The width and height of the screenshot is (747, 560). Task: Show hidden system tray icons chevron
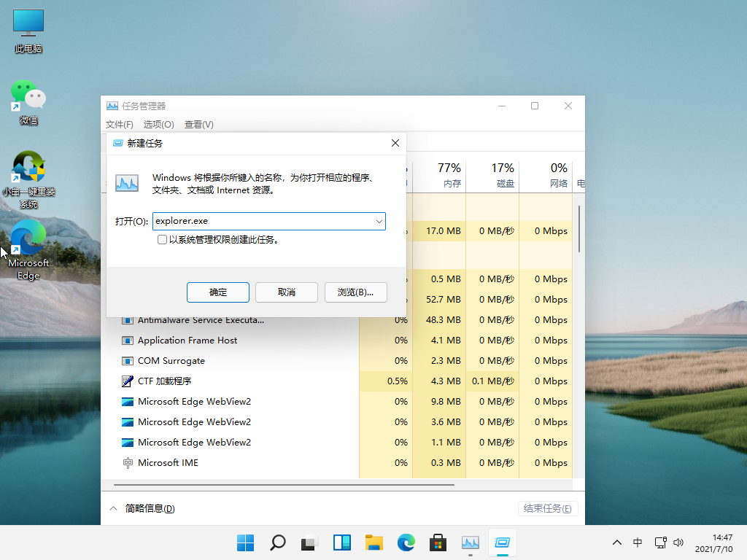click(x=617, y=542)
